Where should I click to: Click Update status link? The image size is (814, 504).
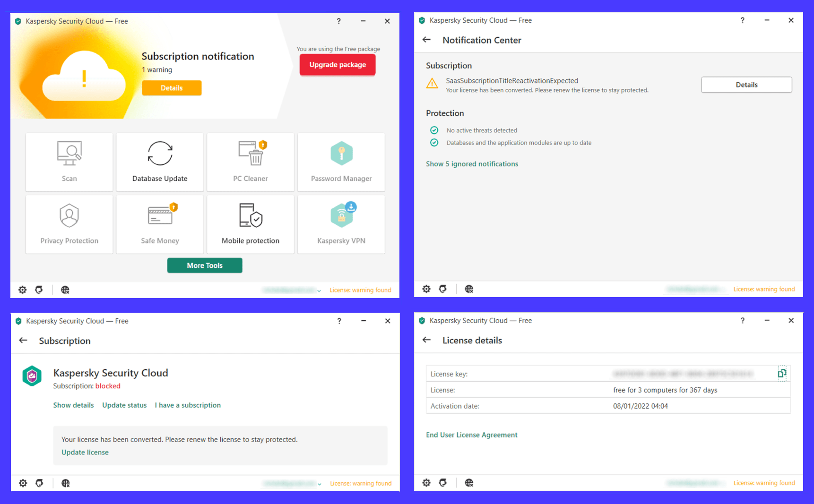[124, 405]
